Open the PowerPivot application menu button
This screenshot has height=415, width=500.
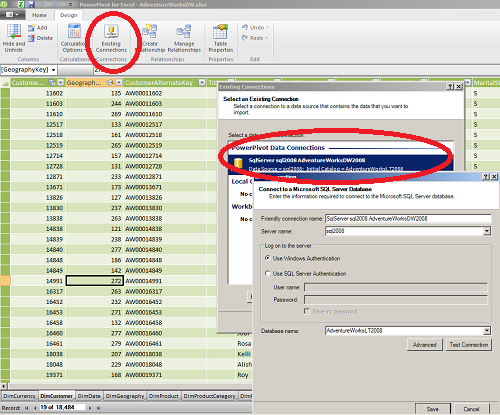tap(12, 15)
